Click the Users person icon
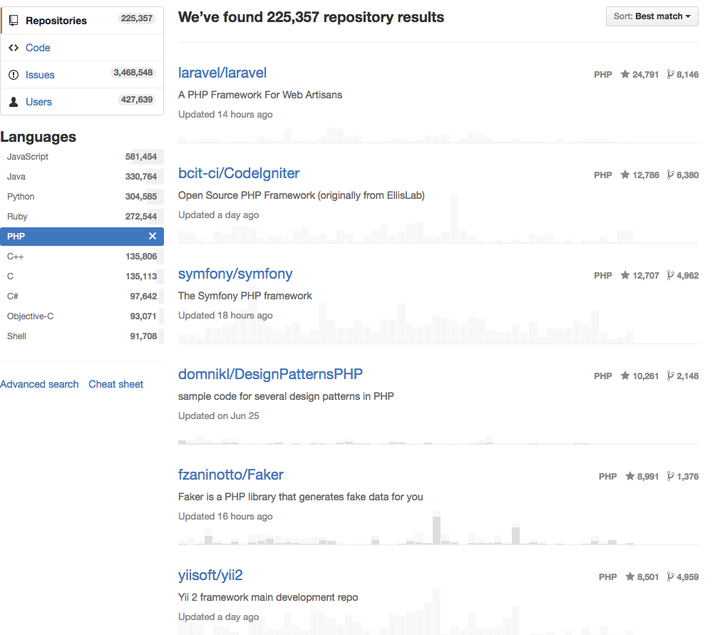This screenshot has width=720, height=635. coord(14,102)
